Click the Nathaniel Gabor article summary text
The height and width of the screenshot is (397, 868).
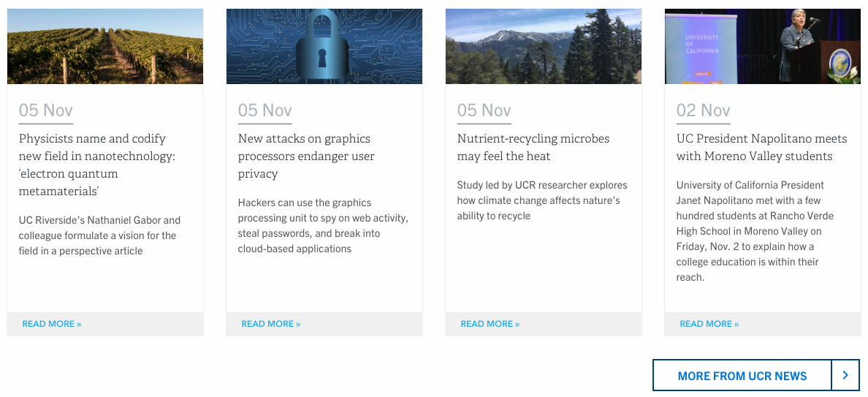pos(99,235)
